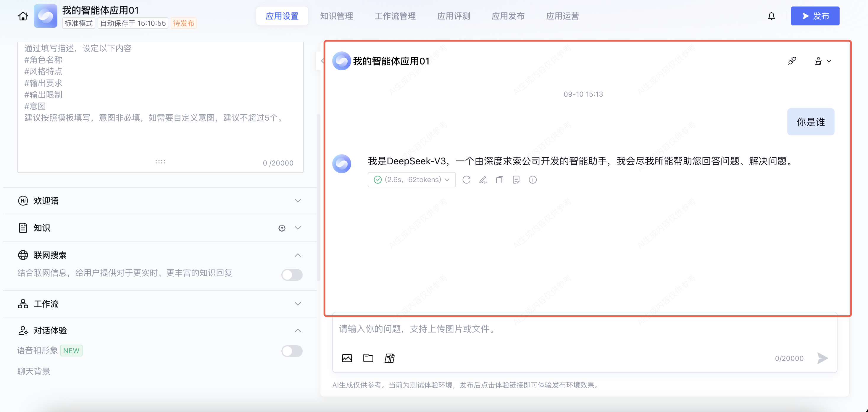Turn on 语音和形象 switch

[292, 351]
